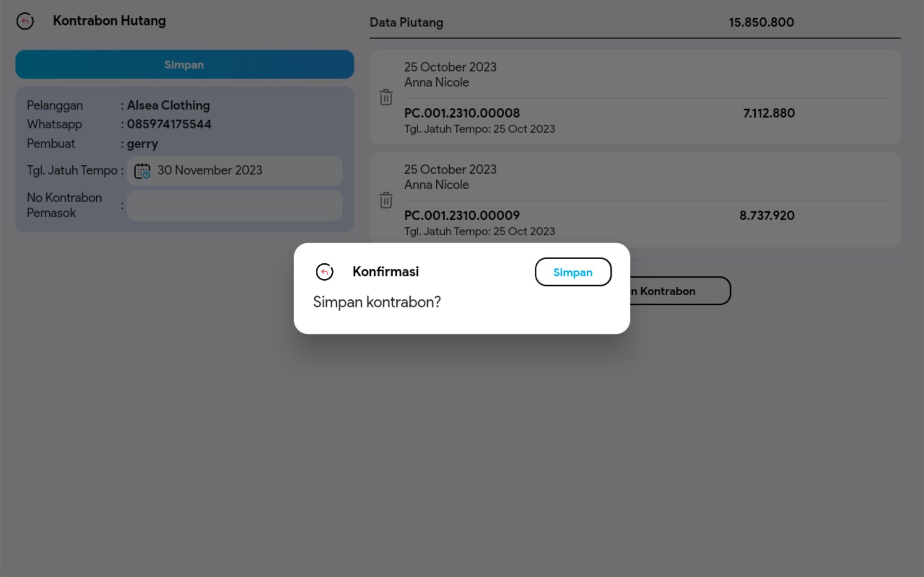Click the Data Piutang heading
The image size is (924, 577).
pos(406,22)
